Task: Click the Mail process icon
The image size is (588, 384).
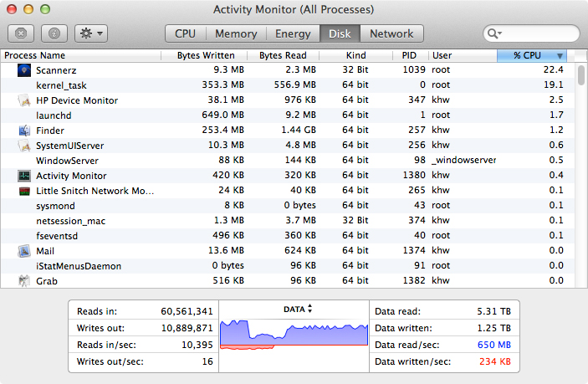Action: 24,251
